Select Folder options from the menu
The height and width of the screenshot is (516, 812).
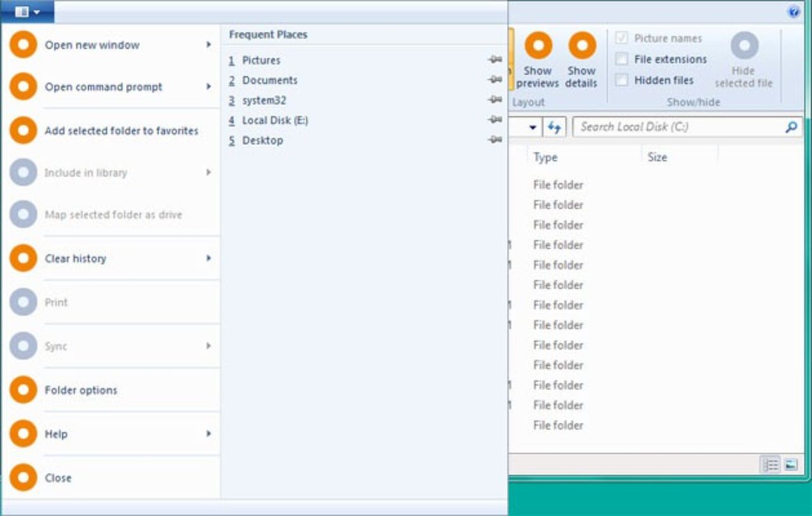(x=79, y=390)
